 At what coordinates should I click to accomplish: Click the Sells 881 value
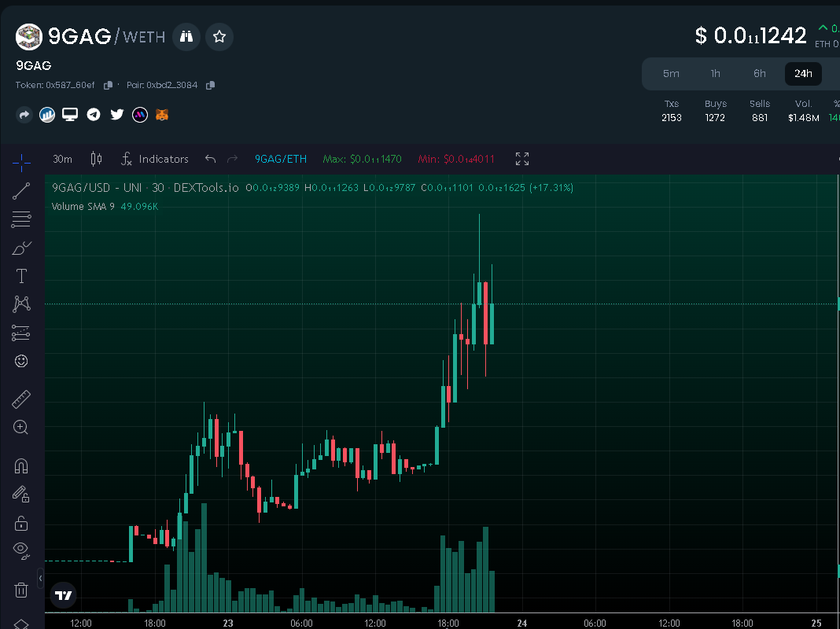(x=760, y=118)
